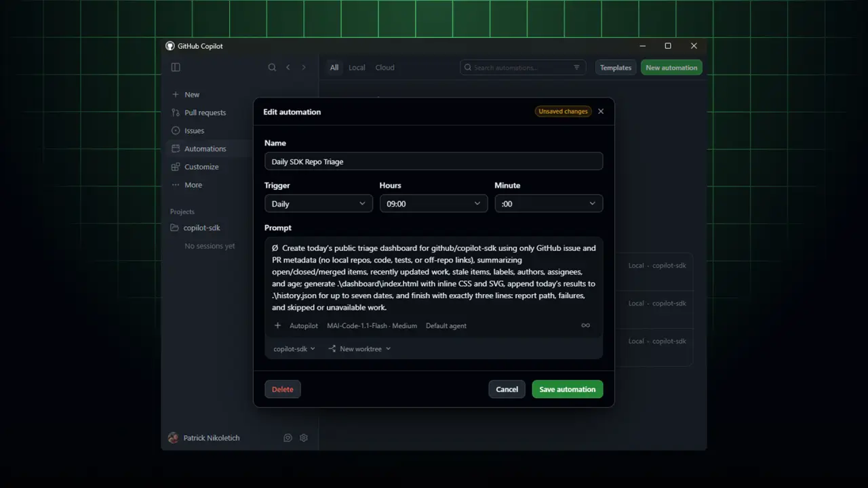Click the Patrick Nikoletich profile name

[212, 438]
